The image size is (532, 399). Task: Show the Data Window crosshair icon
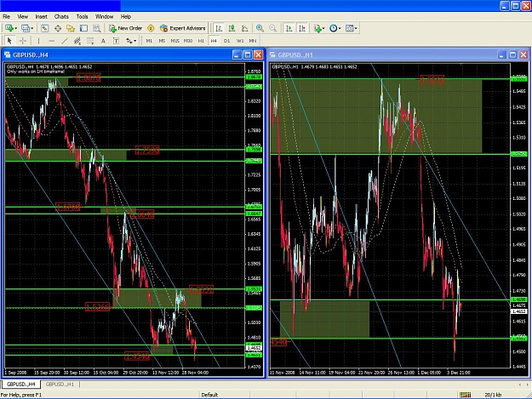(x=58, y=28)
